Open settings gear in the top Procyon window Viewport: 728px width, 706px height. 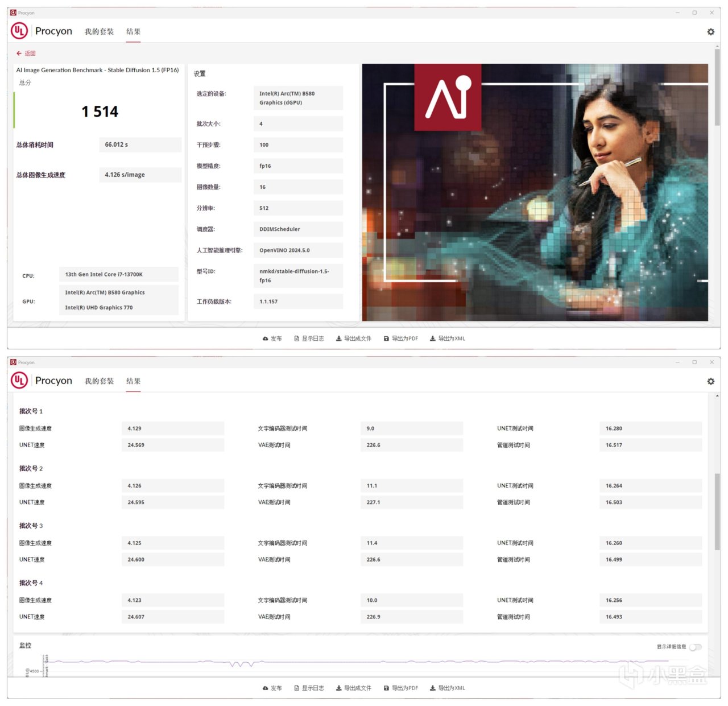click(x=710, y=32)
